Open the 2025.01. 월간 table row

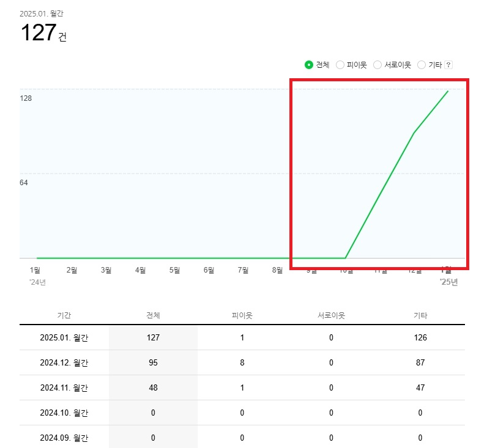[64, 337]
